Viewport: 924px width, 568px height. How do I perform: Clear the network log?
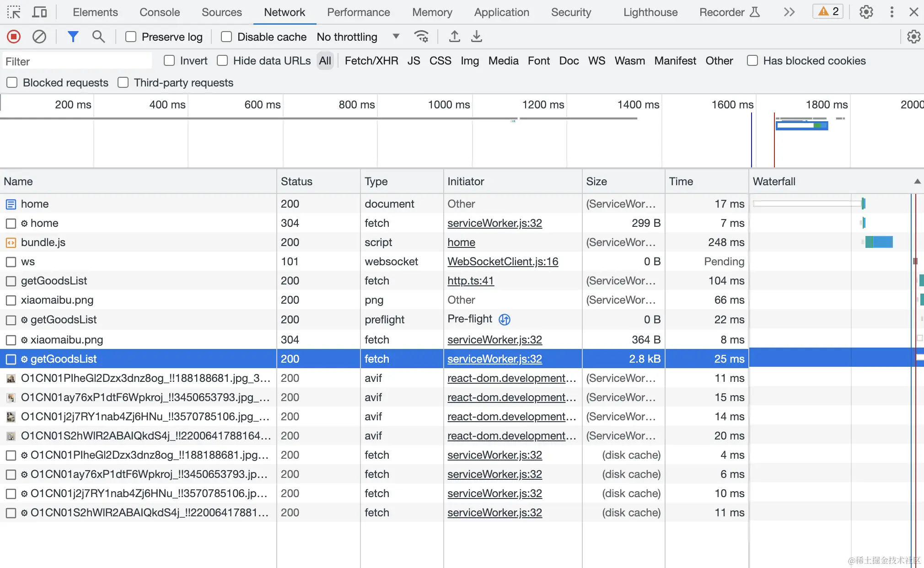coord(39,37)
